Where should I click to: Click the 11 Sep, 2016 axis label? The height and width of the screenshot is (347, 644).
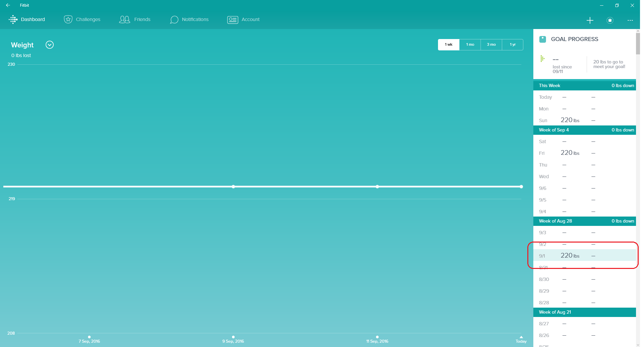click(x=377, y=341)
